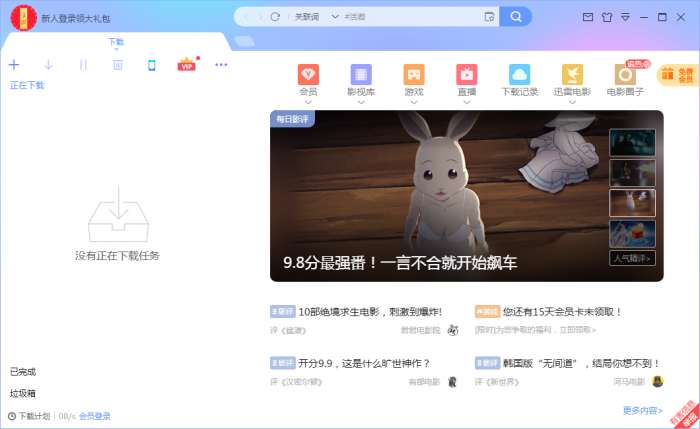Click the 会员登录 link in the status bar

95,416
